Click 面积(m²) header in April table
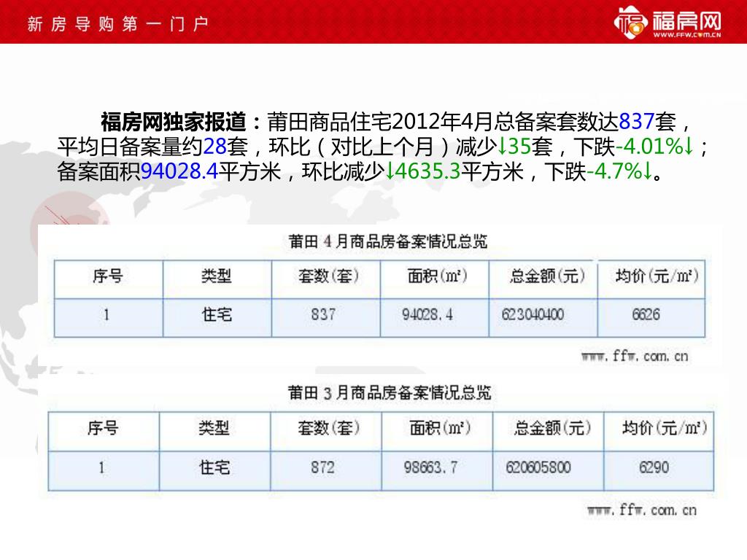747x560 pixels. [x=438, y=276]
